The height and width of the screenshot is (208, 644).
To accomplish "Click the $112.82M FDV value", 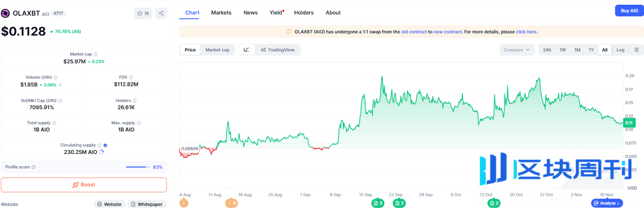I will point(126,84).
